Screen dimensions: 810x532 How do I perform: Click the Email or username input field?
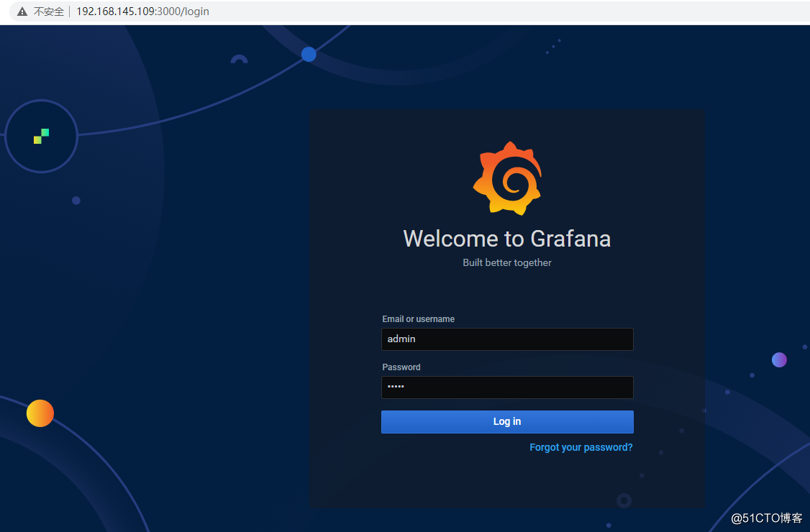point(507,339)
